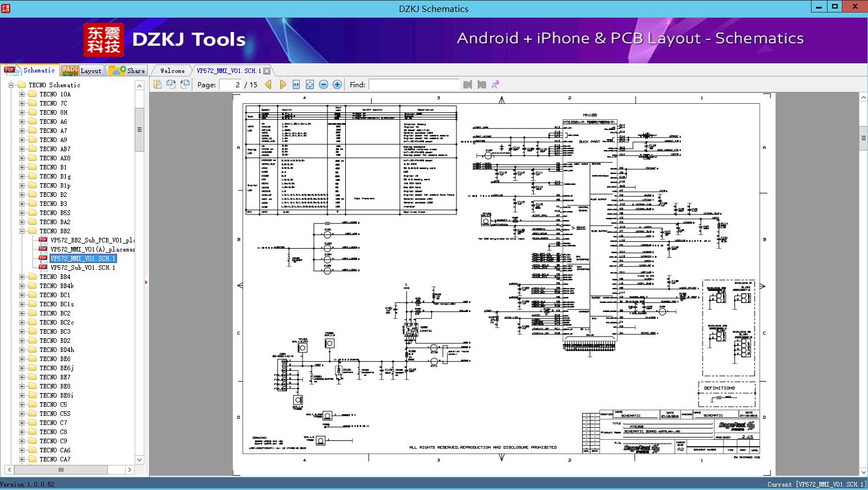Toggle match case search option icon
868x490 pixels.
[495, 84]
